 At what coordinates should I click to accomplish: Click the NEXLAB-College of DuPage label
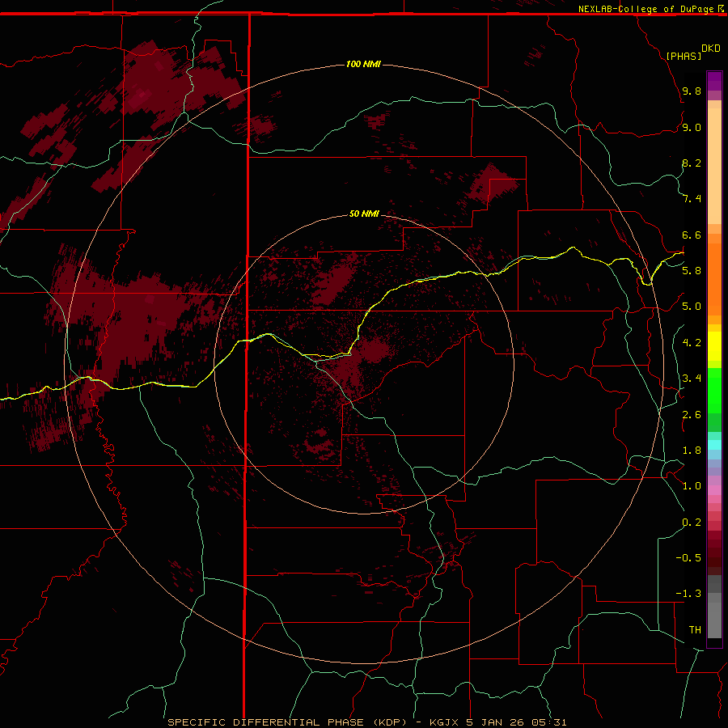[645, 9]
